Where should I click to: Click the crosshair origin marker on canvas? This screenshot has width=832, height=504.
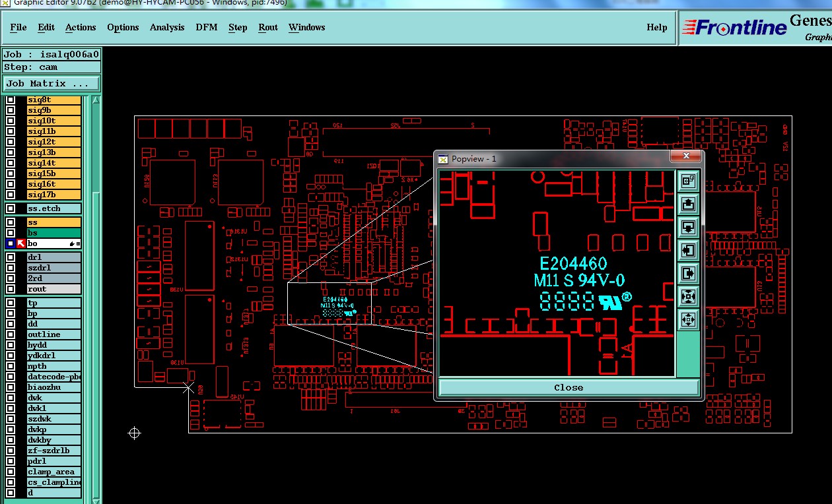134,433
